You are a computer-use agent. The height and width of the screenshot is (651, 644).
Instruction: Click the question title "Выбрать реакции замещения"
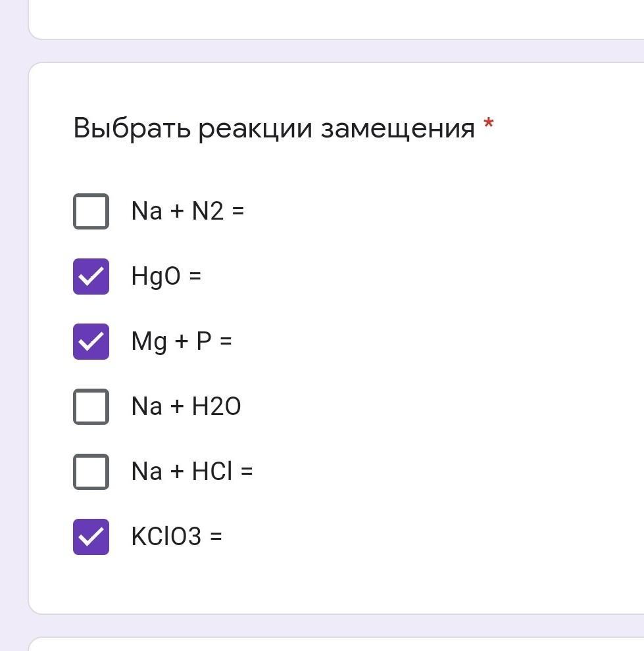[x=274, y=128]
